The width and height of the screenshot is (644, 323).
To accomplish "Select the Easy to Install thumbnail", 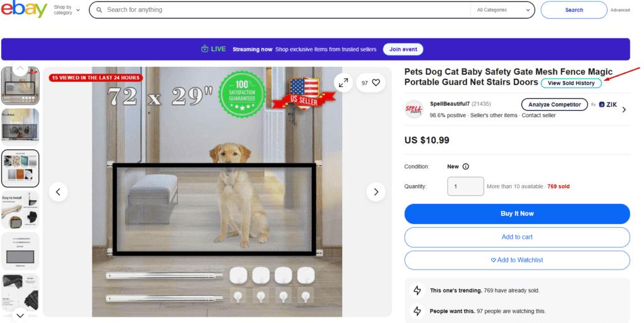I will click(x=20, y=210).
